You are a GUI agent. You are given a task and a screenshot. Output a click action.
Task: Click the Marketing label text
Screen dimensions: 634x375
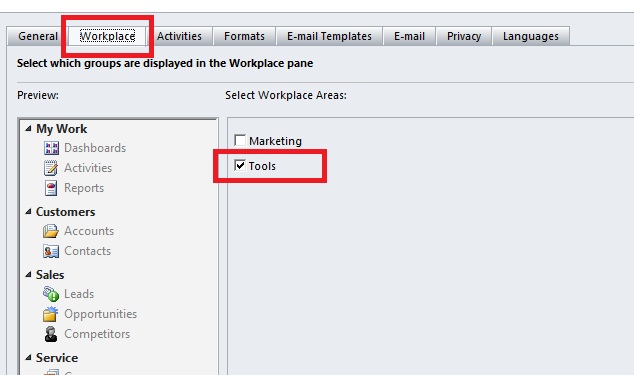pos(275,141)
